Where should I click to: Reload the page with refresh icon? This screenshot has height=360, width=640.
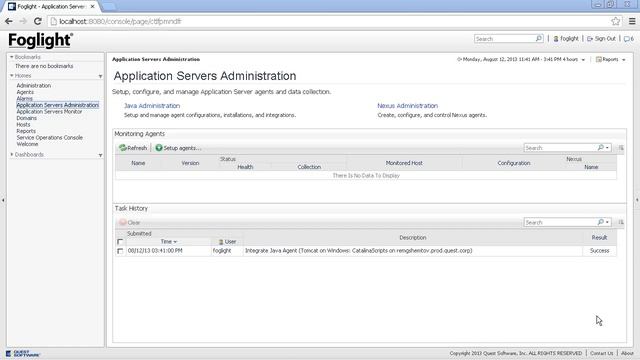(38, 21)
